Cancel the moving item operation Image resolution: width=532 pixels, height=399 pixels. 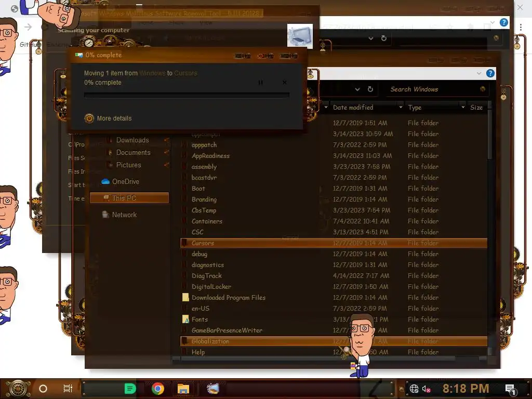(x=284, y=83)
